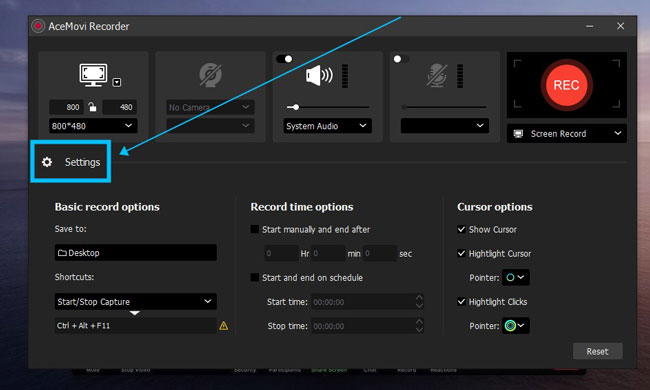Click the muted microphone icon
Screen dimensions: 650x390
coord(437,75)
